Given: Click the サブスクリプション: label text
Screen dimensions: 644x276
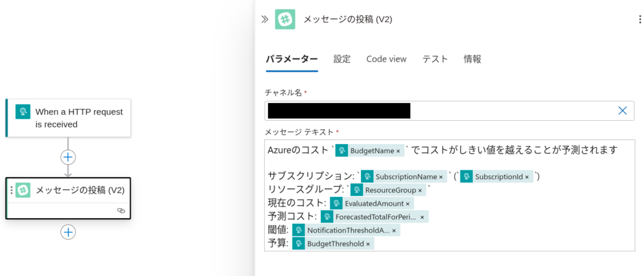Looking at the screenshot, I should [311, 177].
